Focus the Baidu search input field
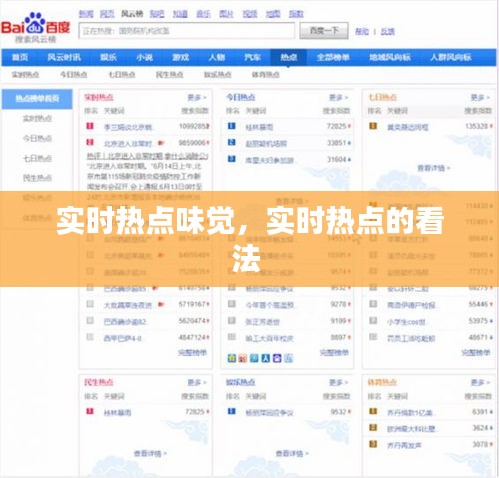The width and height of the screenshot is (499, 478). tap(187, 31)
